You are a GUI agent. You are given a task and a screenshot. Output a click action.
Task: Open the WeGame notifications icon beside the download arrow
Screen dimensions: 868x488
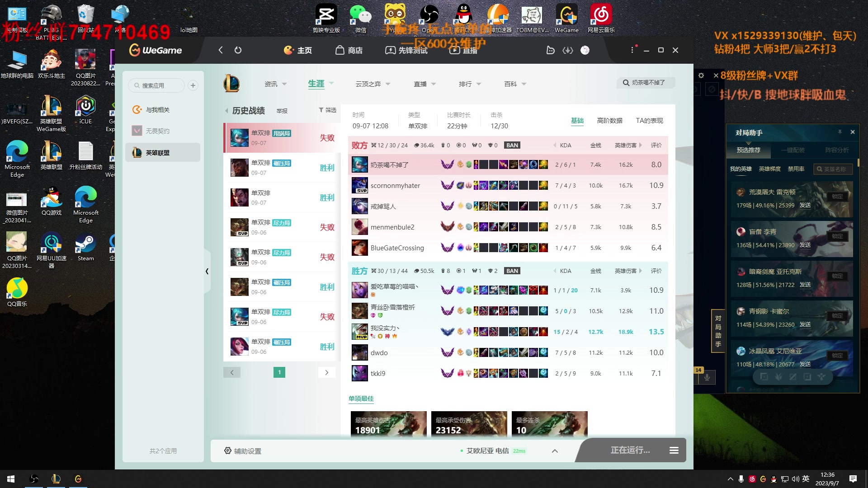(x=550, y=50)
